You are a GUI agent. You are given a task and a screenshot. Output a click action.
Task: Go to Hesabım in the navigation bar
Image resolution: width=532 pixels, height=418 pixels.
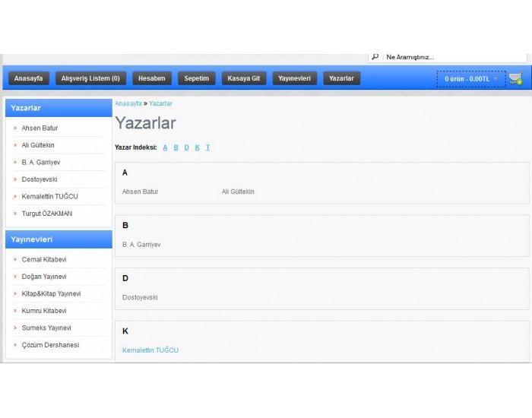[x=152, y=78]
